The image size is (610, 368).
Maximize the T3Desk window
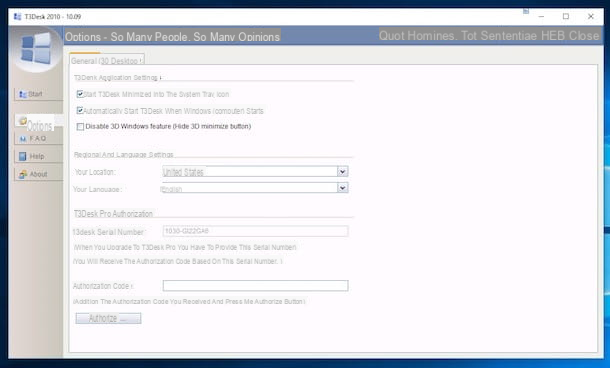(566, 16)
